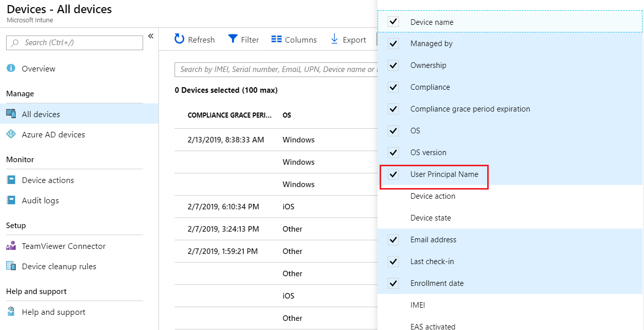Click the TeamViewer Connector icon

11,246
